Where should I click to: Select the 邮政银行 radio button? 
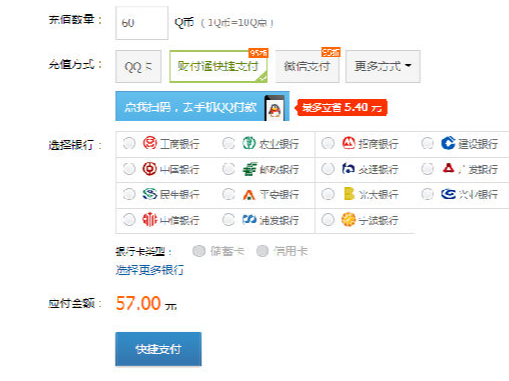pos(228,169)
